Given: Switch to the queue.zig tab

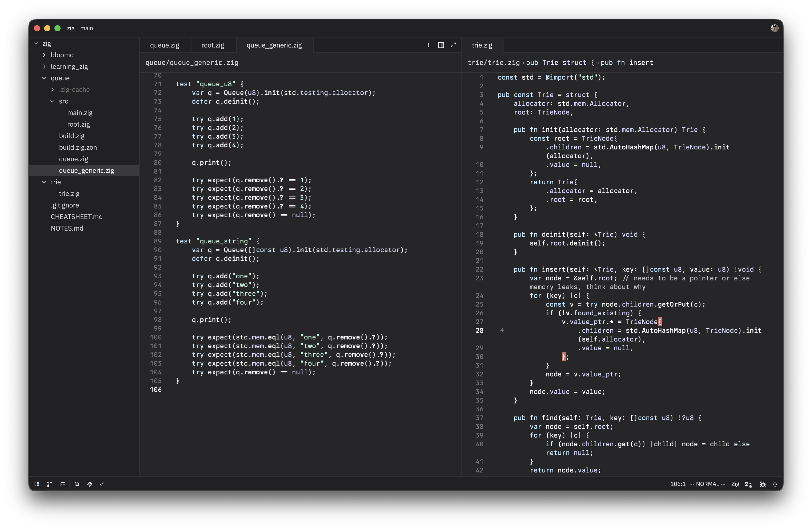Looking at the screenshot, I should (165, 45).
